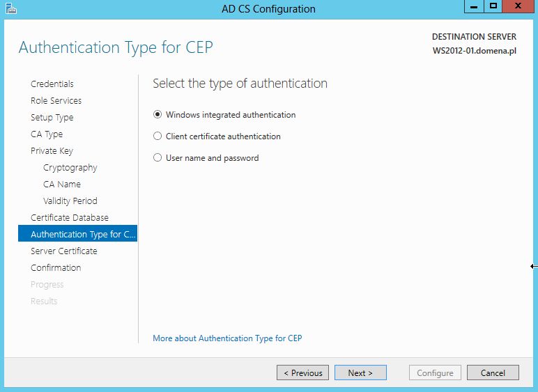The width and height of the screenshot is (538, 392).
Task: Click the Previous button
Action: pos(302,373)
